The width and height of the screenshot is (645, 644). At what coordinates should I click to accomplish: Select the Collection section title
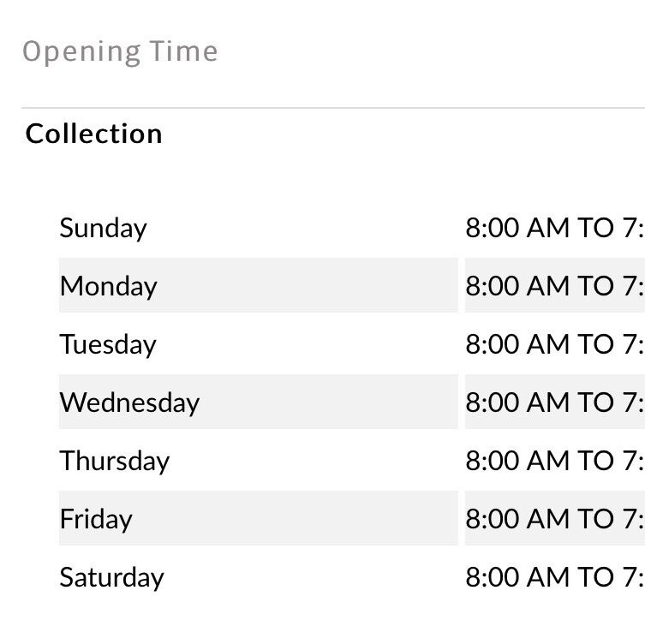coord(93,134)
